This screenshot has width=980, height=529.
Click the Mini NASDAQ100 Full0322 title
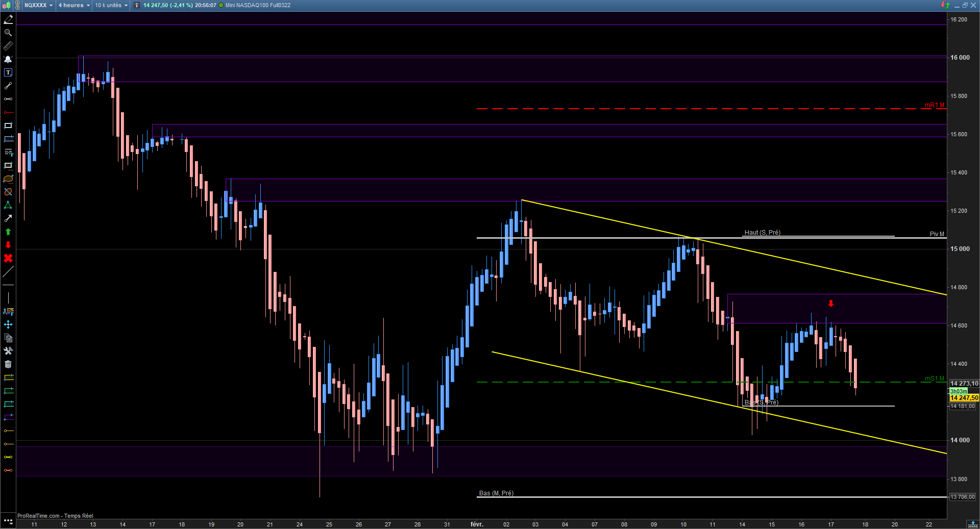click(x=258, y=5)
